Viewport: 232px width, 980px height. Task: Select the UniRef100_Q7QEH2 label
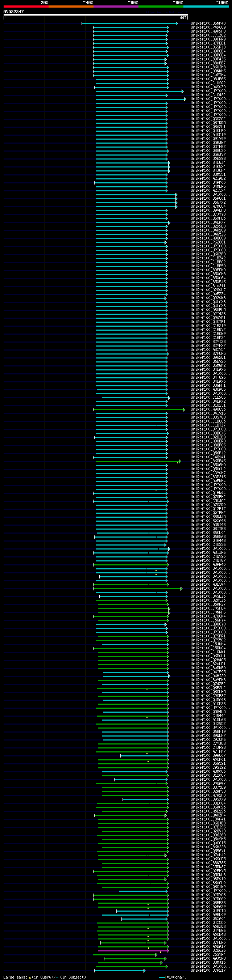[208, 497]
